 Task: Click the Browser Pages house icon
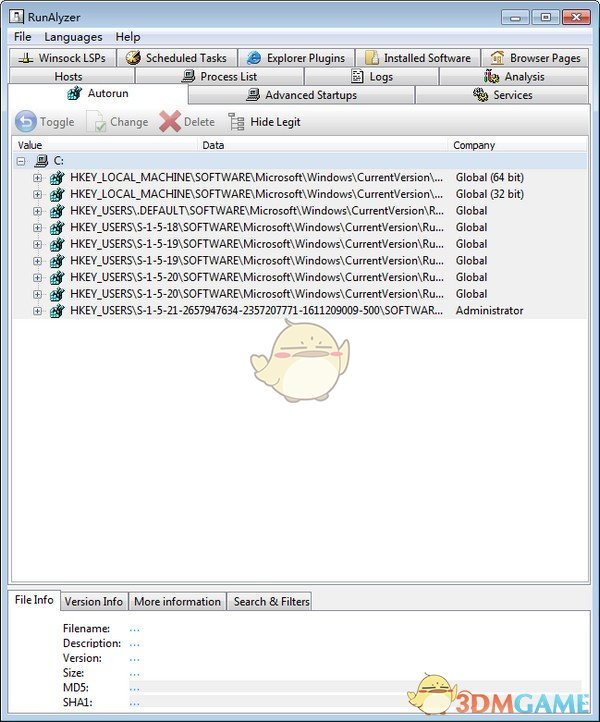click(x=497, y=58)
